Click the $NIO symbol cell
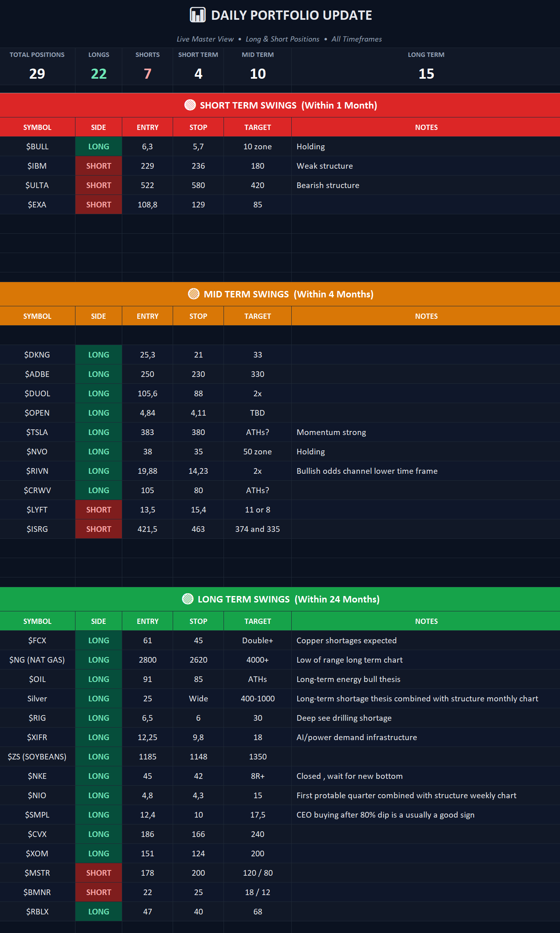The image size is (560, 933). point(38,795)
